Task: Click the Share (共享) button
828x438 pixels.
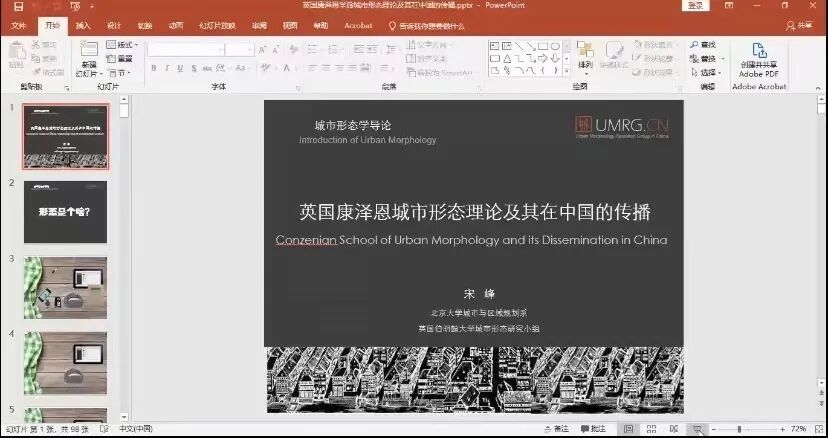Action: click(800, 25)
